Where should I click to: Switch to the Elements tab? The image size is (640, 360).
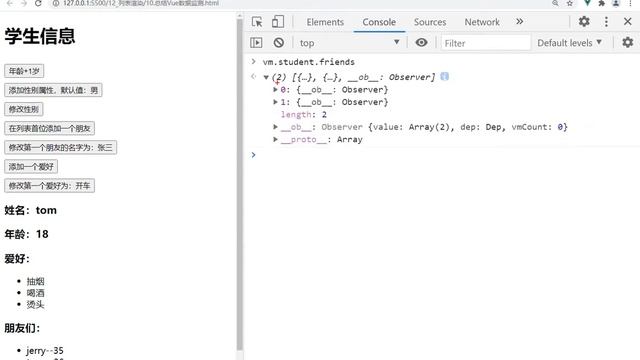click(325, 22)
